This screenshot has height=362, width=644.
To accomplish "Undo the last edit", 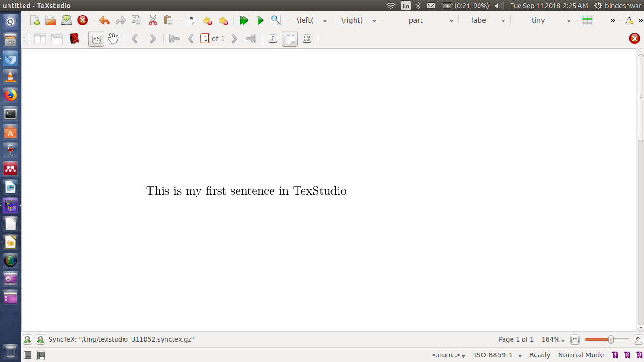I will click(x=105, y=20).
